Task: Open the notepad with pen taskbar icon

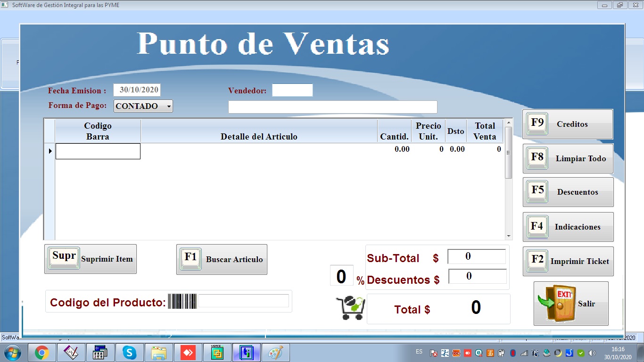Action: pyautogui.click(x=71, y=353)
